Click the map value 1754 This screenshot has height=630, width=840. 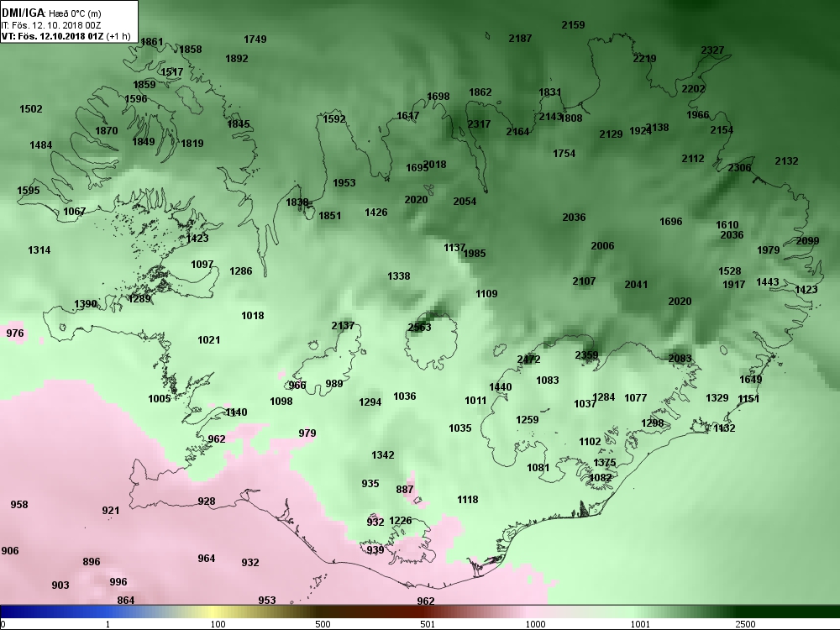(x=564, y=153)
